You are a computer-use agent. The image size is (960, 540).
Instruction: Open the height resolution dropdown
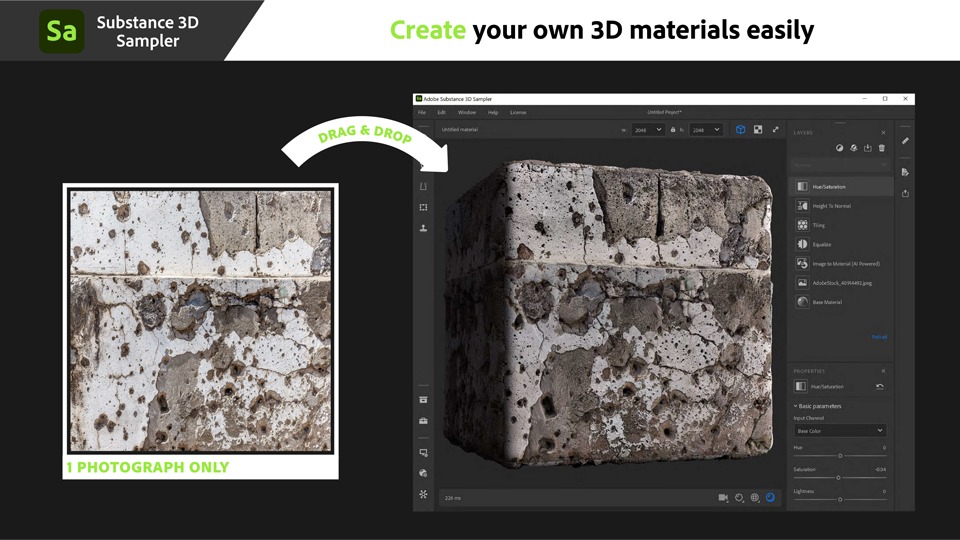pos(705,130)
